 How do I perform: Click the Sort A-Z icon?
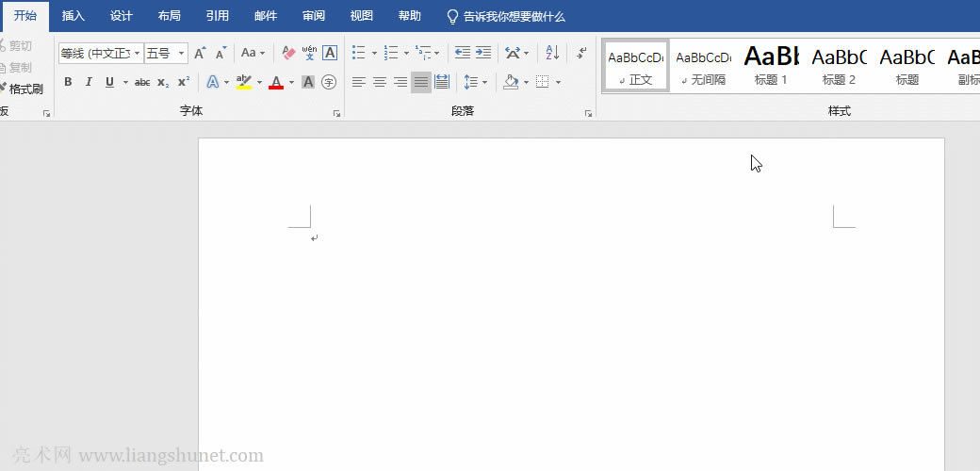[553, 54]
